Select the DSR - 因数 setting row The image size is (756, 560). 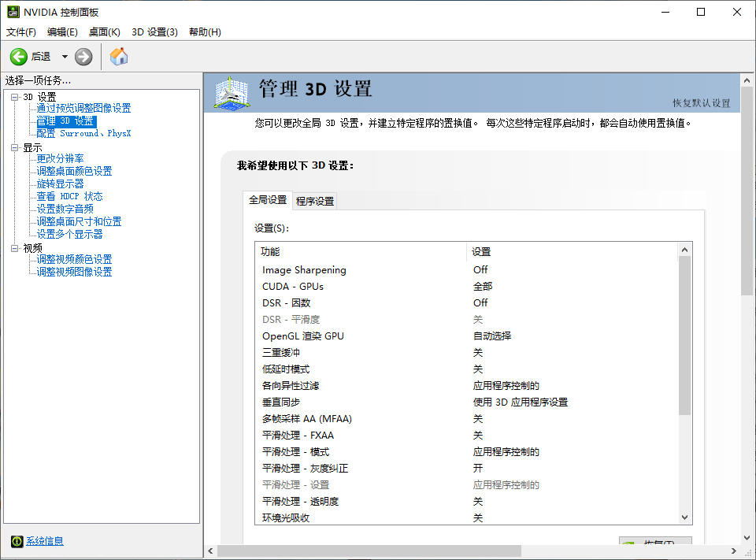coord(466,303)
